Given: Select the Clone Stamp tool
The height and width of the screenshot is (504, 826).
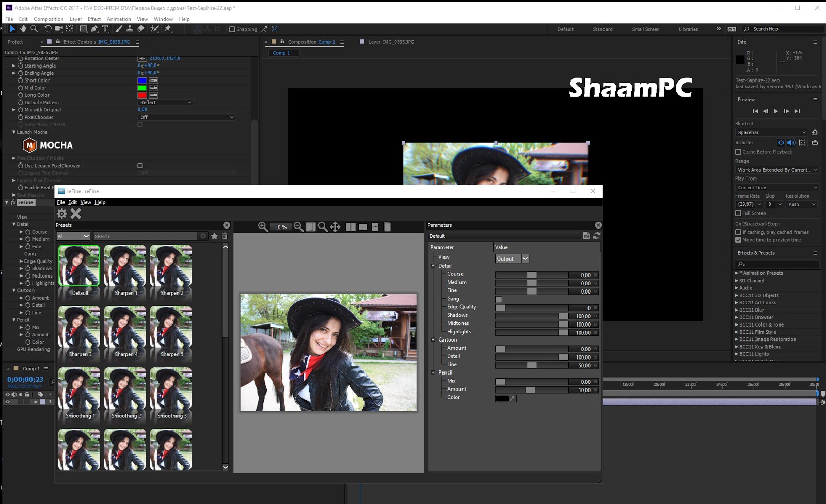Looking at the screenshot, I should pyautogui.click(x=130, y=29).
